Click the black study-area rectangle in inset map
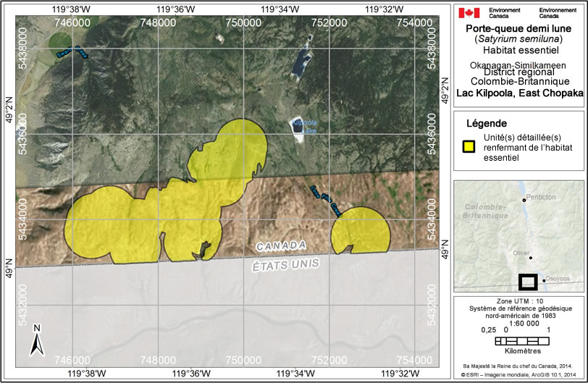Screen dimensions: 588x383 527,282
